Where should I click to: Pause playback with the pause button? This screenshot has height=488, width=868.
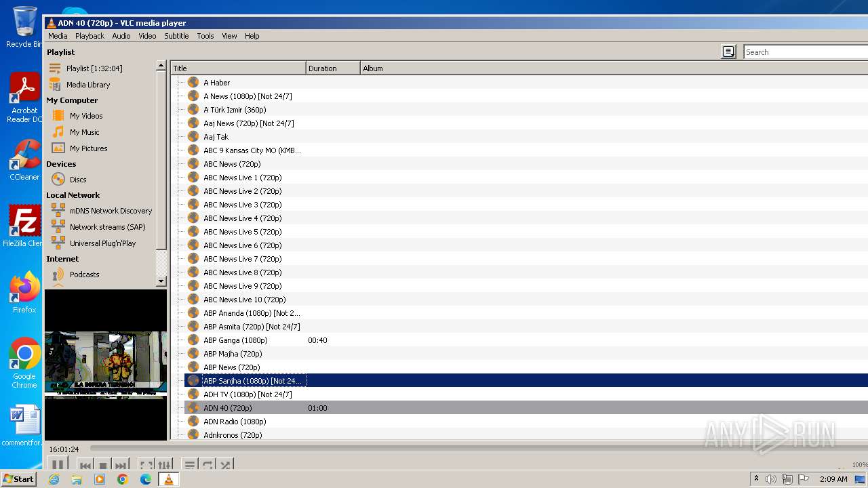[x=58, y=464]
